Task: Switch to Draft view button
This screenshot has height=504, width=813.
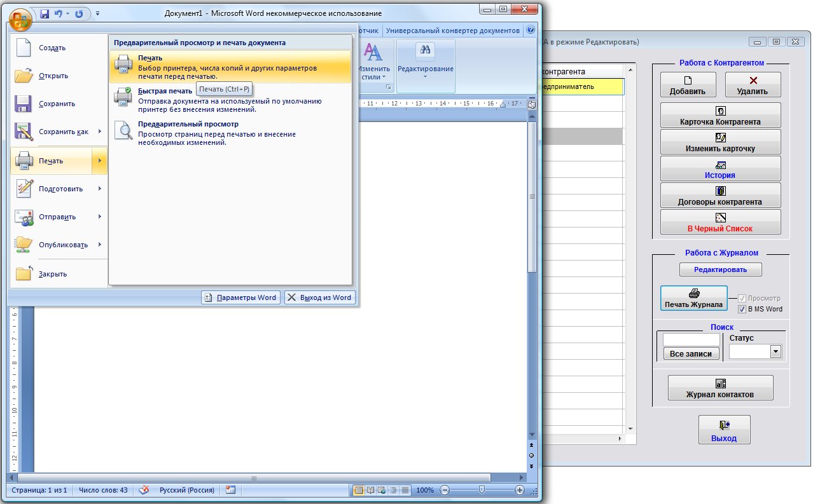Action: [x=405, y=490]
